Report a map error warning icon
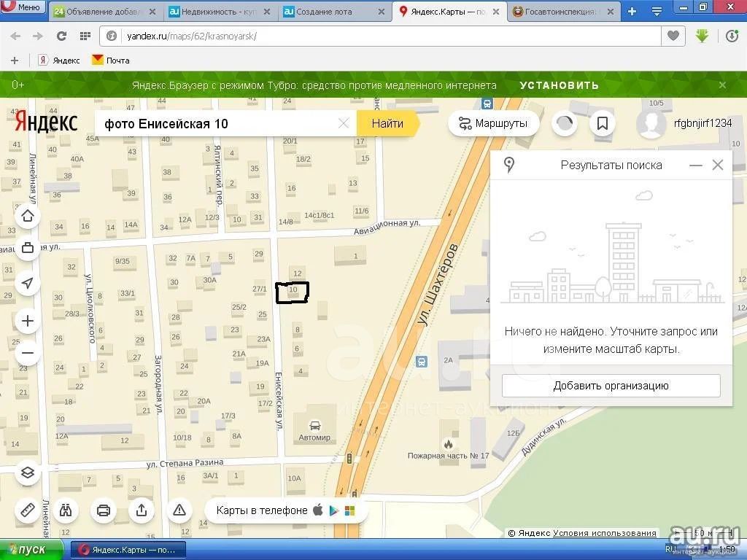Image resolution: width=747 pixels, height=560 pixels. (179, 510)
